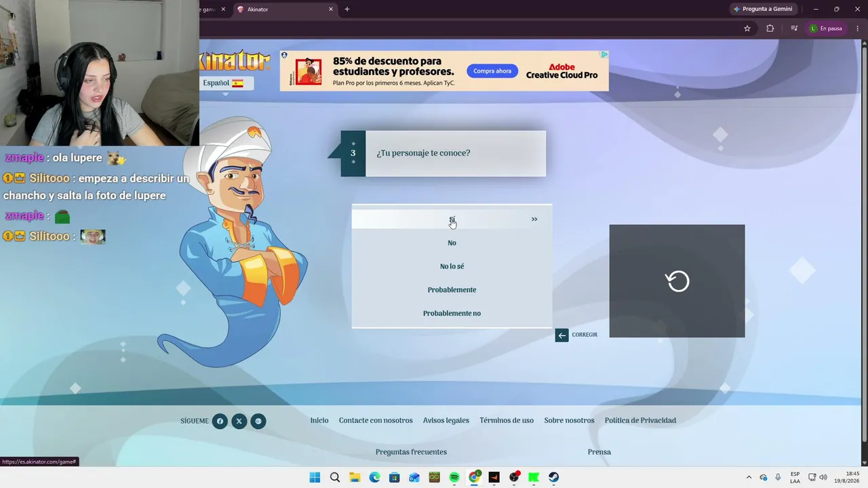Click the Akinator logo
This screenshot has height=488, width=868.
click(235, 62)
